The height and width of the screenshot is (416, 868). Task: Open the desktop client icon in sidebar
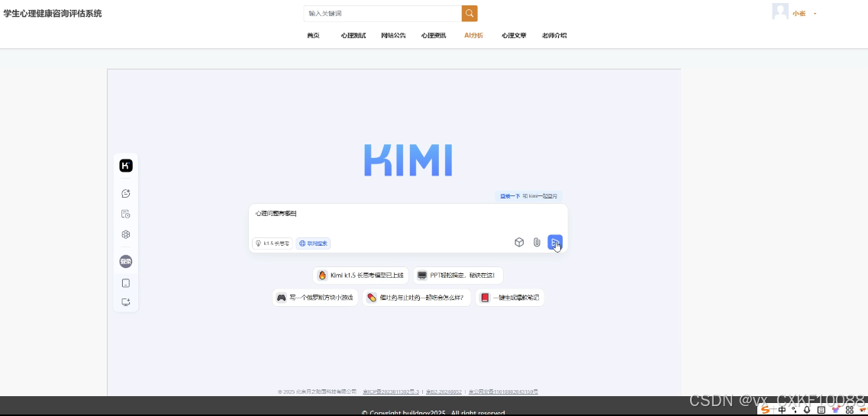pyautogui.click(x=126, y=302)
